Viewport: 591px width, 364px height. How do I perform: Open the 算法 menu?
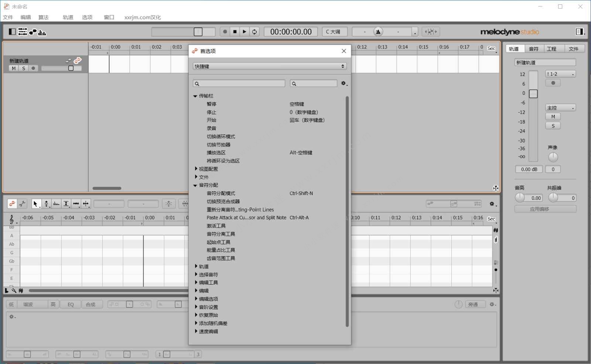pos(43,17)
